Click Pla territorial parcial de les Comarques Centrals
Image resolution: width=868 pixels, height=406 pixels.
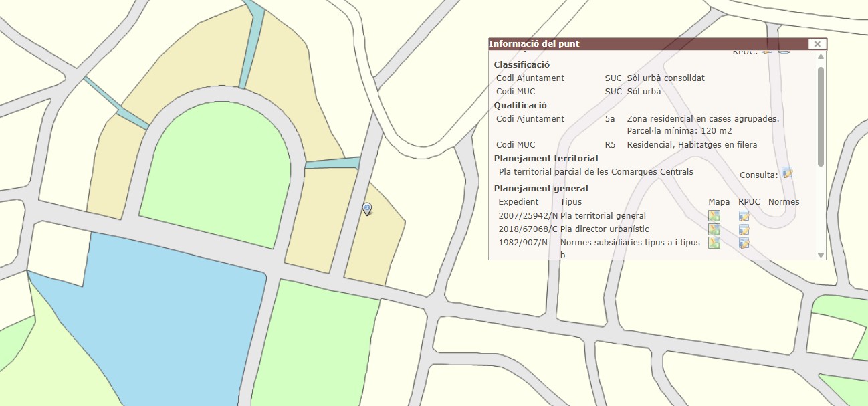click(596, 172)
